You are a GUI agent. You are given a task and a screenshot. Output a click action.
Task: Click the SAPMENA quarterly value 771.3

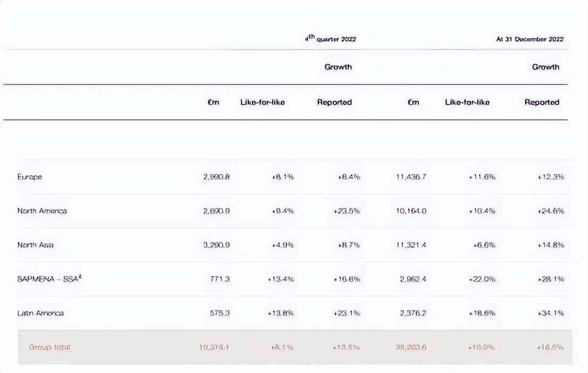point(220,279)
